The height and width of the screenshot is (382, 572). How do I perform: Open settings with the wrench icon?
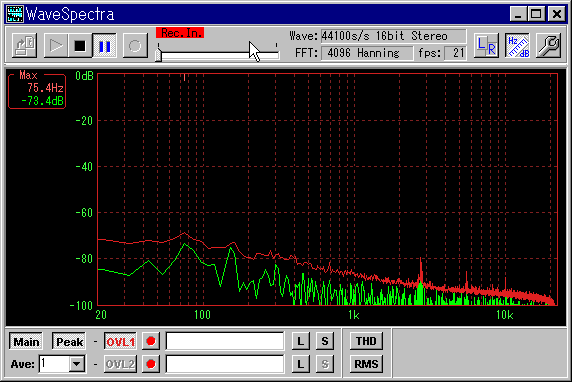pyautogui.click(x=549, y=46)
